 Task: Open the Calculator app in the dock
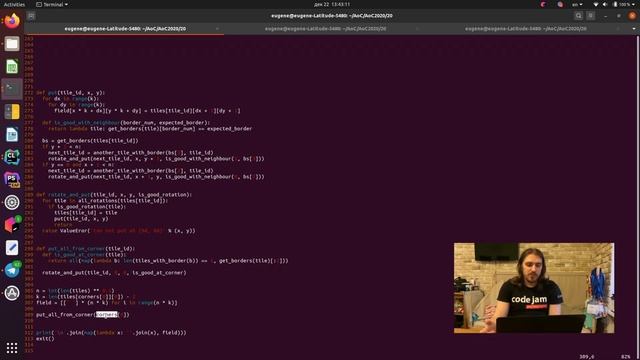pos(12,111)
